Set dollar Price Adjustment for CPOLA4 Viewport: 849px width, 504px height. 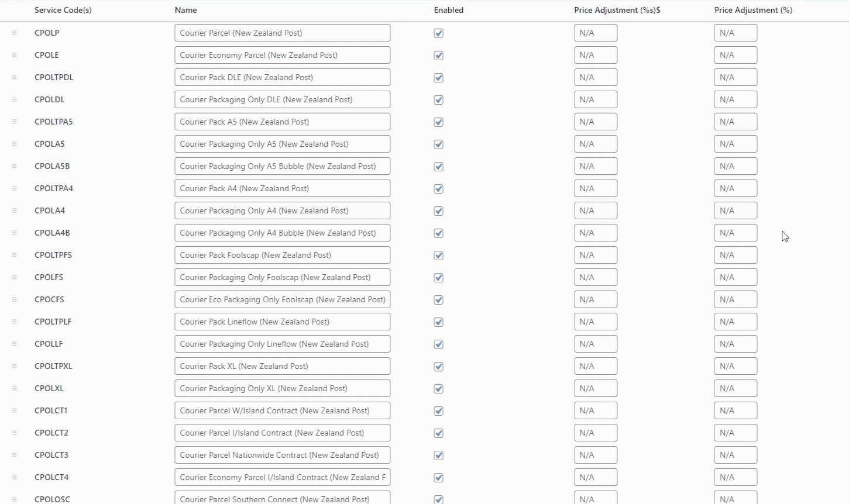pyautogui.click(x=596, y=210)
